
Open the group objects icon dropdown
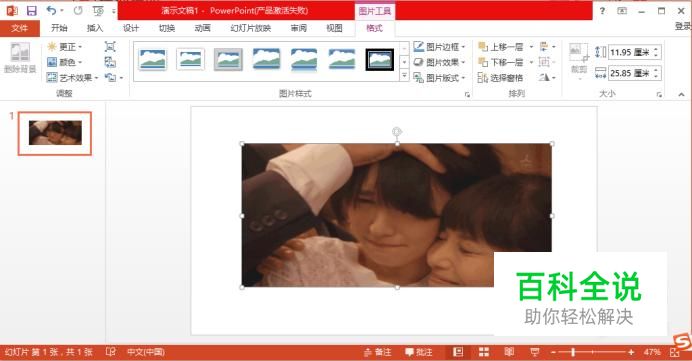(547, 62)
